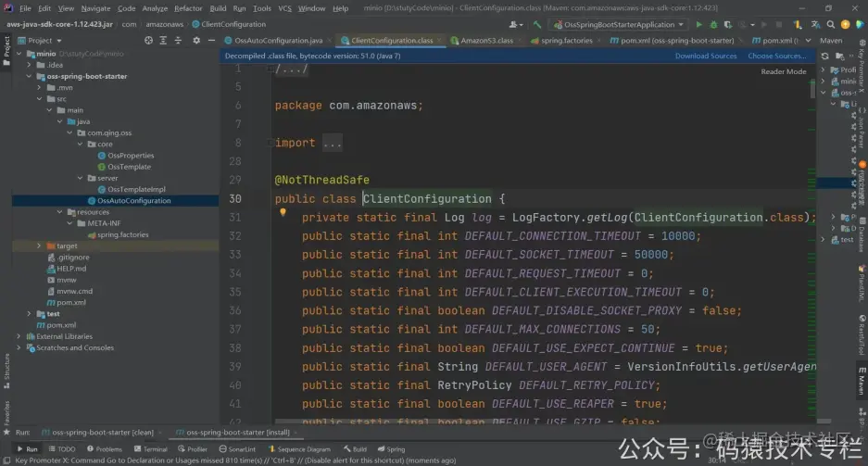Viewport: 868px width, 466px height.
Task: Open the Refactor menu
Action: tap(188, 8)
